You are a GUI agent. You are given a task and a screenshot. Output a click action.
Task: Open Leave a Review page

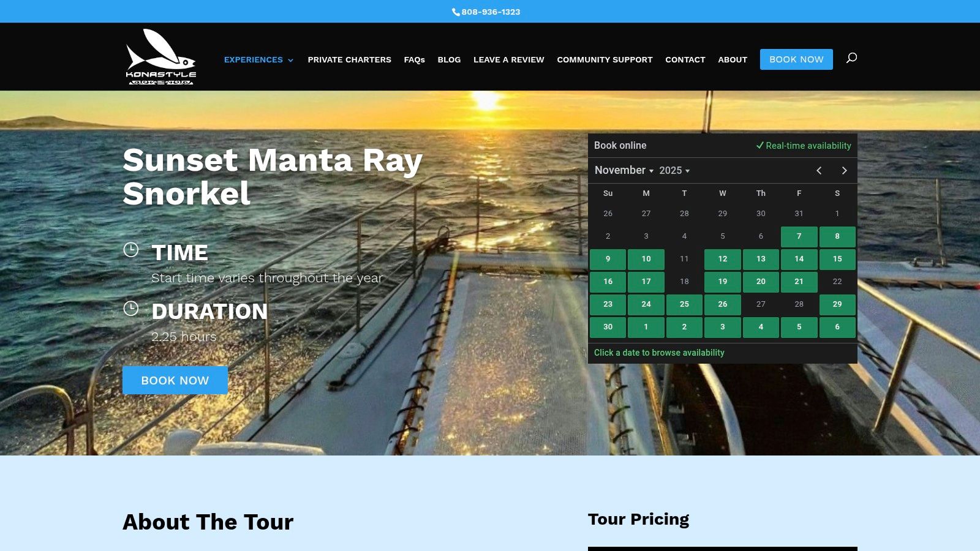(x=508, y=60)
